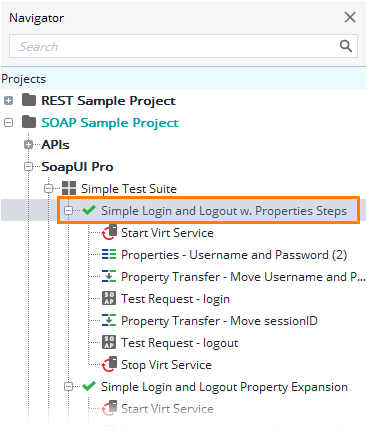Open Simple Login and Logout Property Expansion
Screen dimensions: 367x432
point(224,387)
